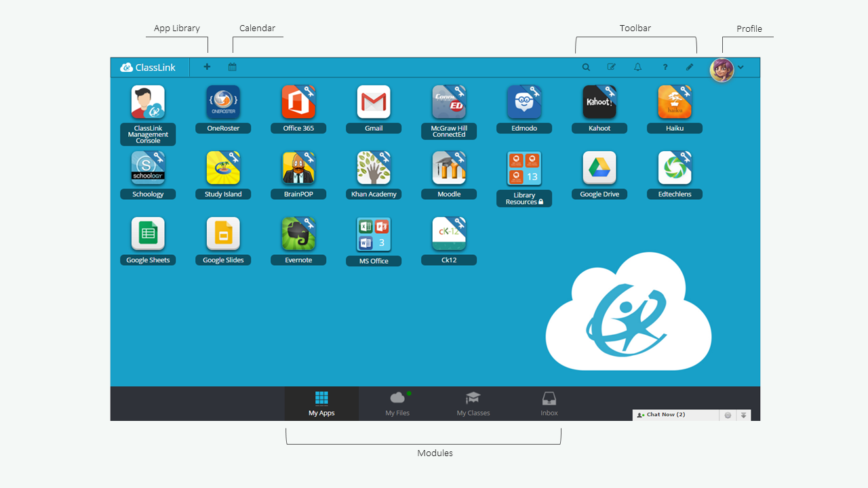The height and width of the screenshot is (488, 868).
Task: Click the profile avatar picture
Action: [722, 69]
